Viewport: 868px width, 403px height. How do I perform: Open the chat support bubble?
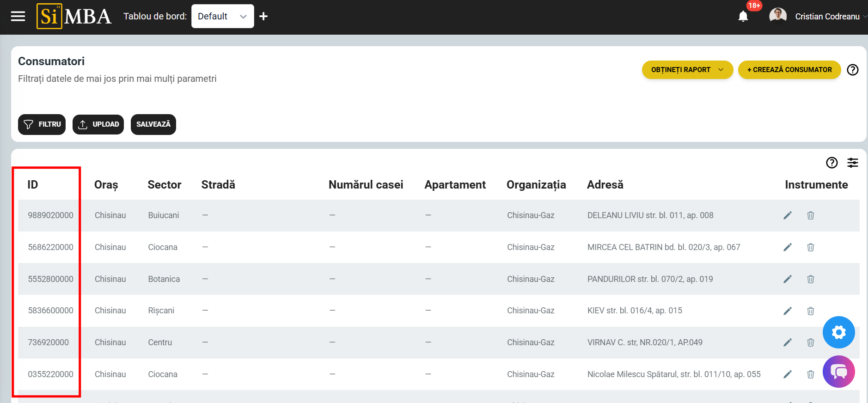[838, 372]
